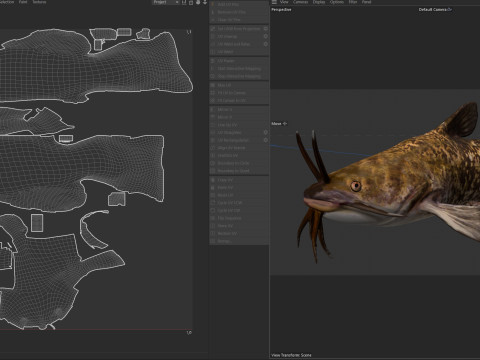Open the viewport Filter menu

point(353,2)
